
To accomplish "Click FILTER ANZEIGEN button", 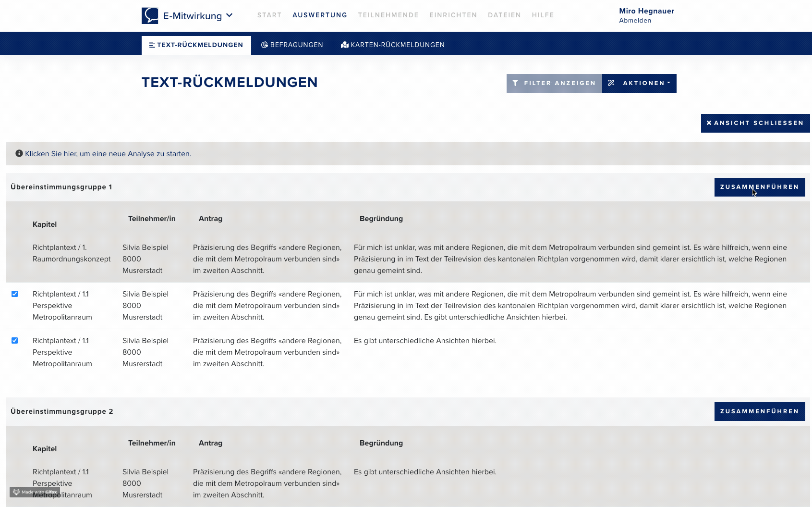I will pos(554,83).
